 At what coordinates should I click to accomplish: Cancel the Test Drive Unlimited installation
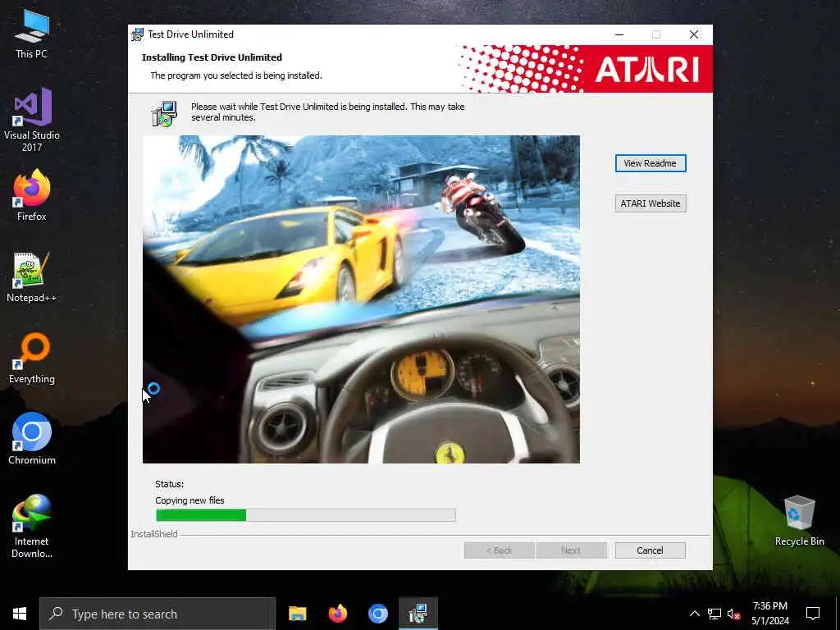tap(651, 550)
